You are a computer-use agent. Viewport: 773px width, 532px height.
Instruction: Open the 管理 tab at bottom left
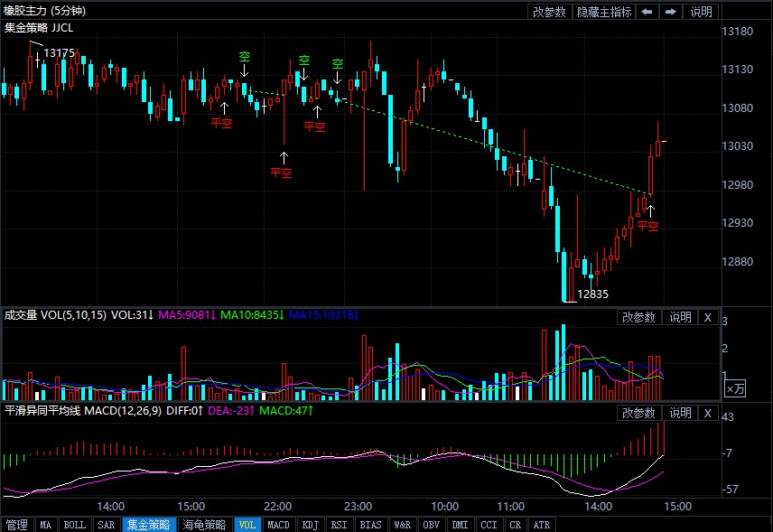17,524
